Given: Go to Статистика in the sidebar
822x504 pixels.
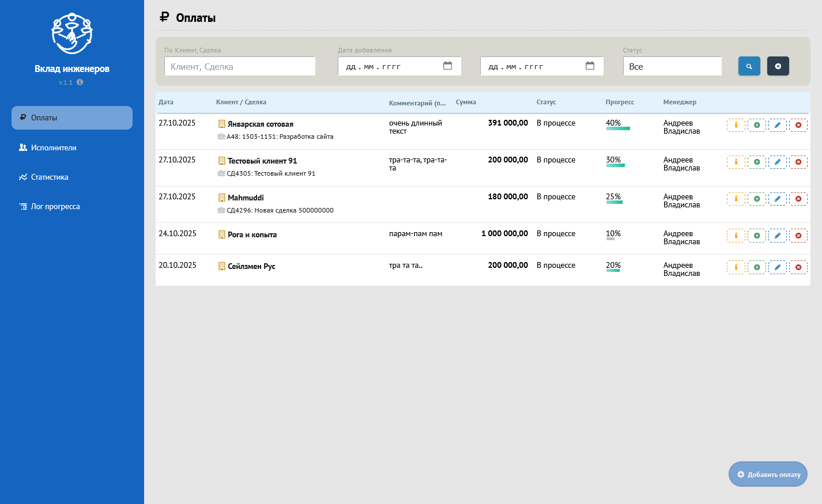Looking at the screenshot, I should [50, 177].
